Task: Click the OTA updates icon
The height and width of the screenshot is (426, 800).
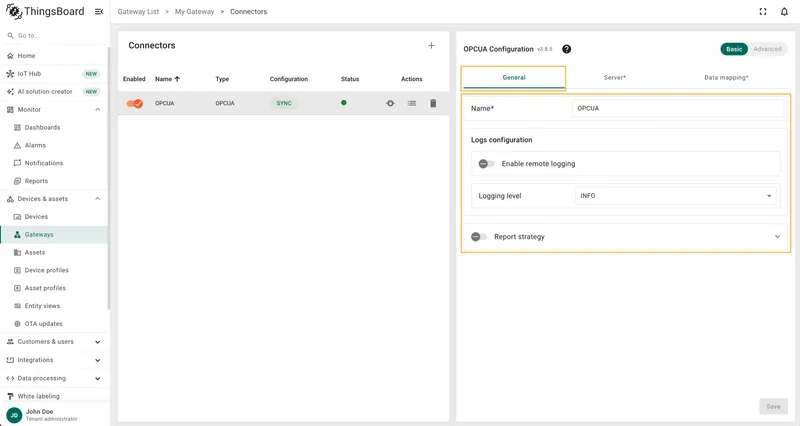Action: [17, 324]
